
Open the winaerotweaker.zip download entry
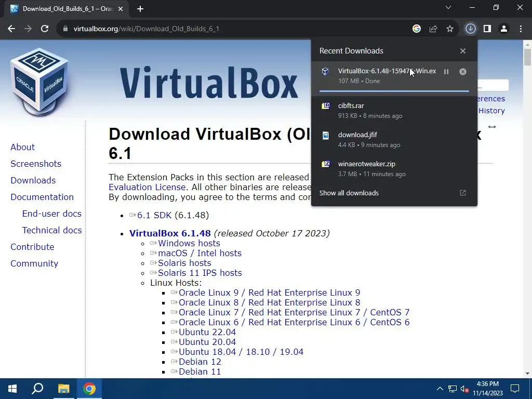tap(394, 169)
